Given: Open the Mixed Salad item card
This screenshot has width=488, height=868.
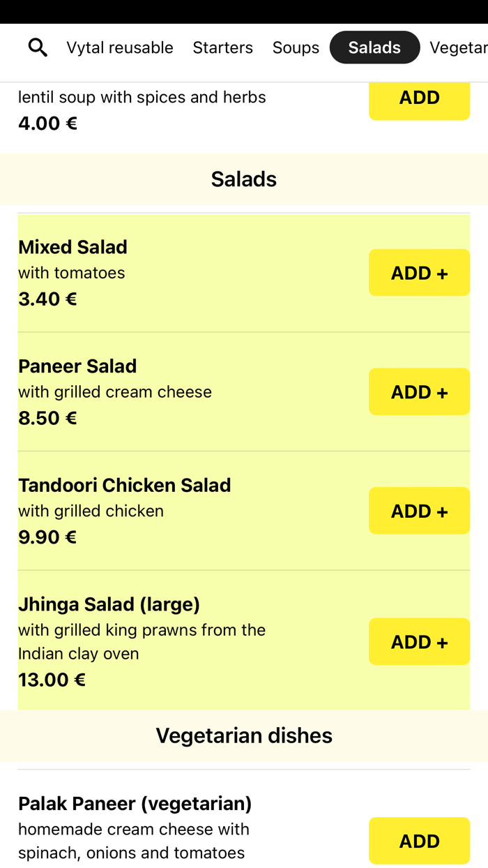Looking at the screenshot, I should click(x=73, y=247).
